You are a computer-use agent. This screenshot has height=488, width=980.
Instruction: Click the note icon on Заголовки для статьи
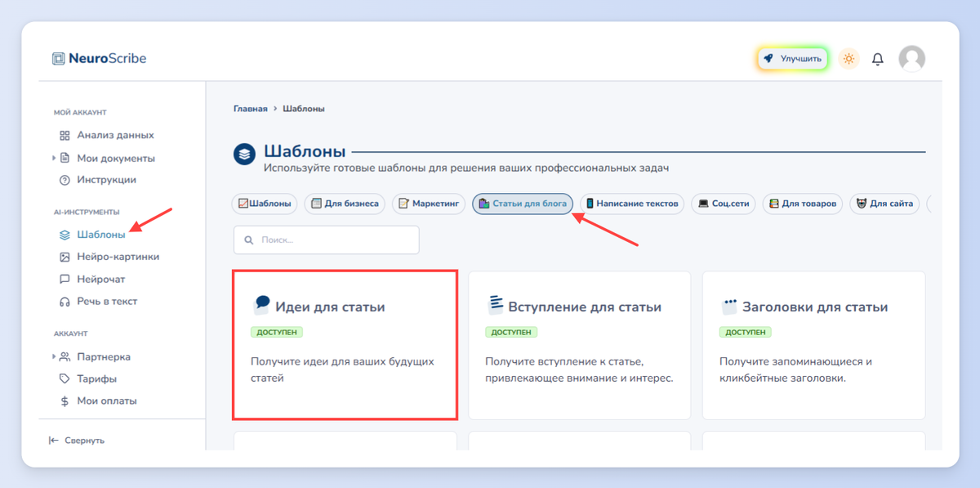(729, 307)
